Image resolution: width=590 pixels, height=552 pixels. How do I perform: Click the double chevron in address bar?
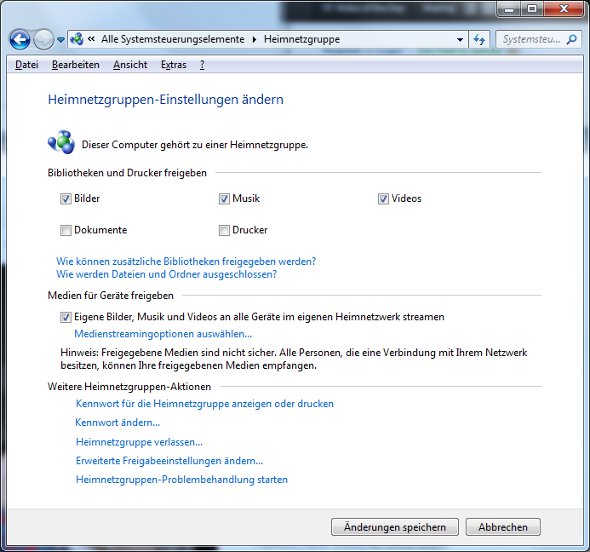click(91, 39)
